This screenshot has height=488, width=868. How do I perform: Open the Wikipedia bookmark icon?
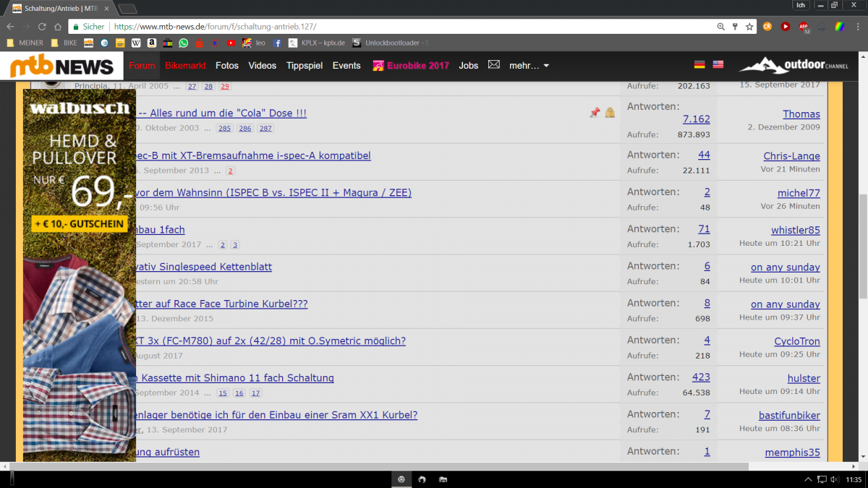point(136,43)
